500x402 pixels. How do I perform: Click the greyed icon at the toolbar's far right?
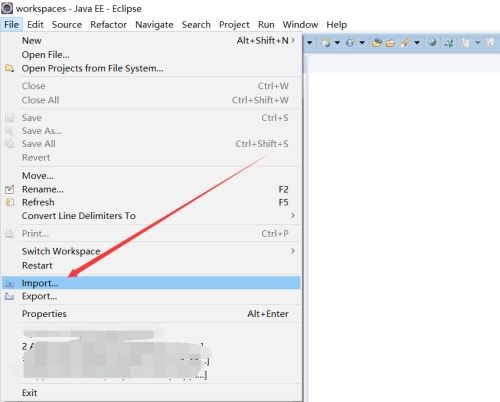click(x=490, y=42)
